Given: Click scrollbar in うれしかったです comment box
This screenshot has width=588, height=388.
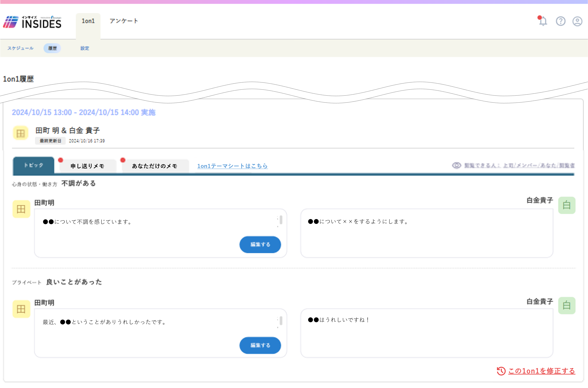Looking at the screenshot, I should [x=281, y=321].
